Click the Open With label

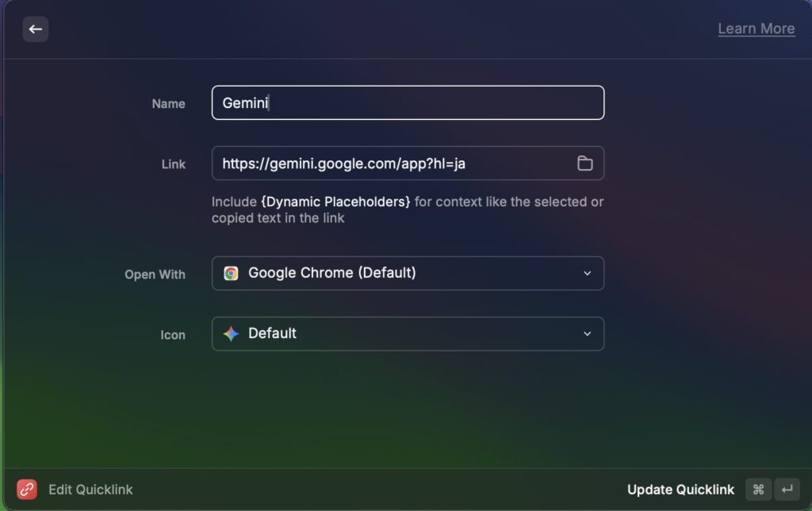point(155,275)
